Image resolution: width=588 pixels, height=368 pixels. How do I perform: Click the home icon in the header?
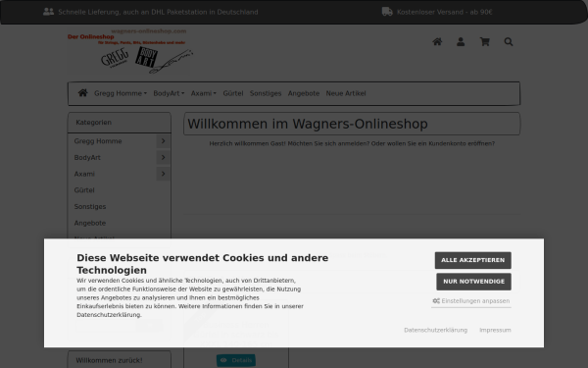437,41
